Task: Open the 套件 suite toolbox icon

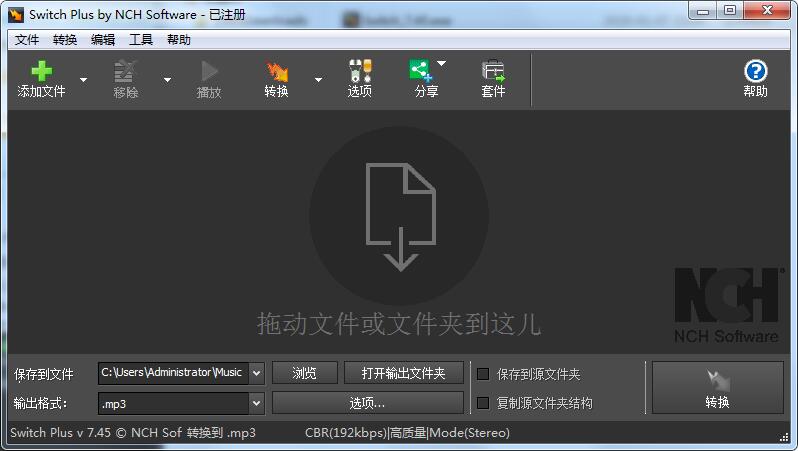Action: tap(493, 72)
